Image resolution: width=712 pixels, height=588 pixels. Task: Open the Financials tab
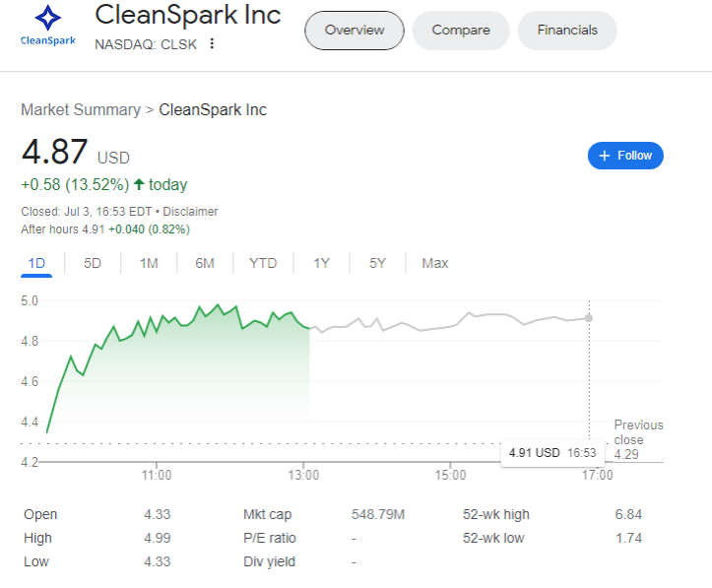(x=567, y=31)
